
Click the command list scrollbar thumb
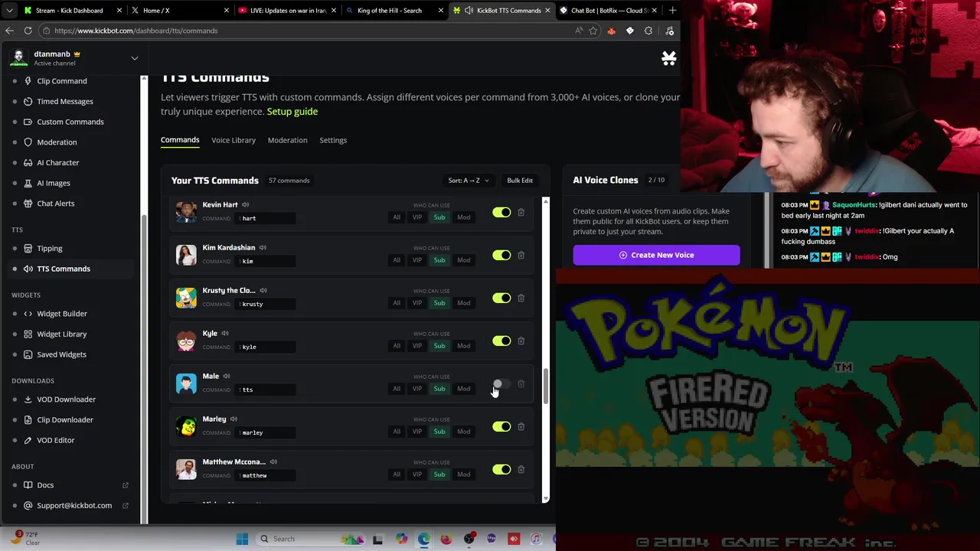(546, 386)
